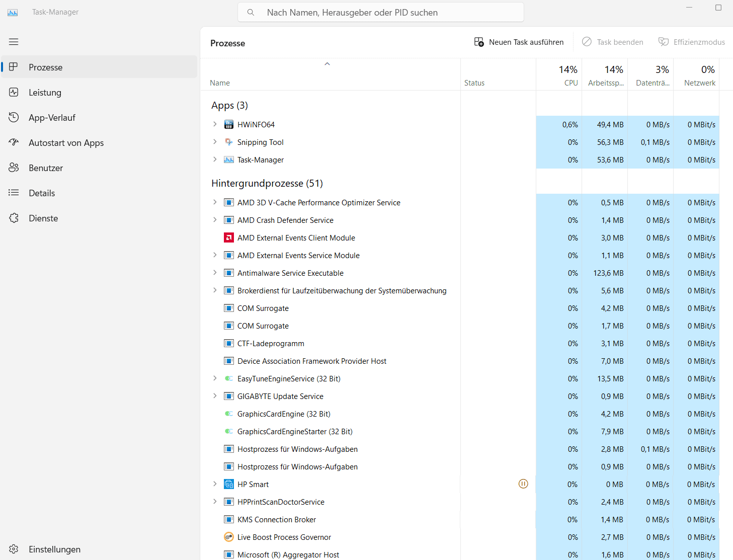This screenshot has width=733, height=560.
Task: Sort by the Name column header
Action: point(330,74)
